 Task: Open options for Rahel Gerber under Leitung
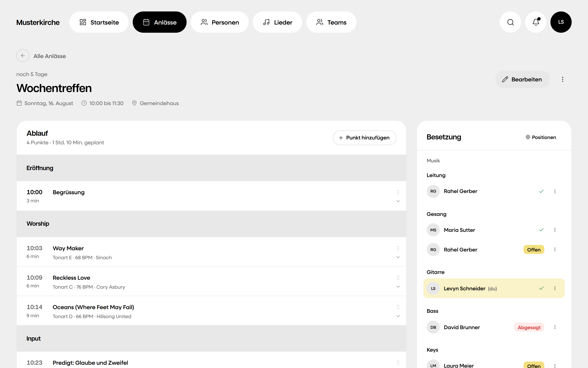(x=555, y=191)
